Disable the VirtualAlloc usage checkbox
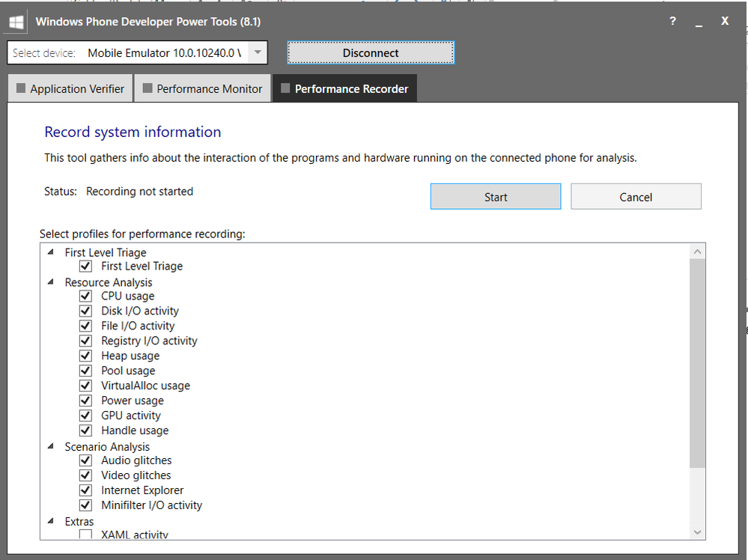The image size is (748, 560). (x=86, y=386)
